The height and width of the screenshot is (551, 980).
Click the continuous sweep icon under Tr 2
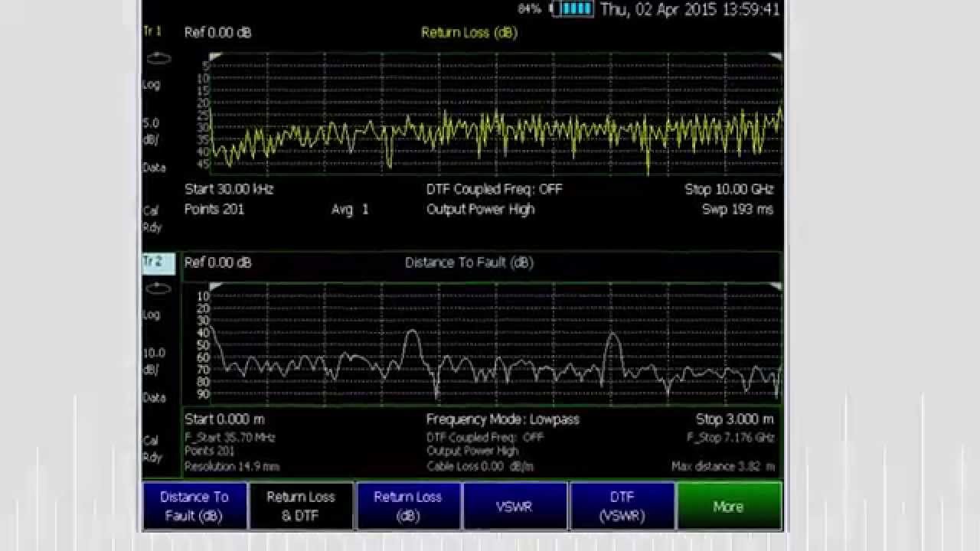point(158,288)
